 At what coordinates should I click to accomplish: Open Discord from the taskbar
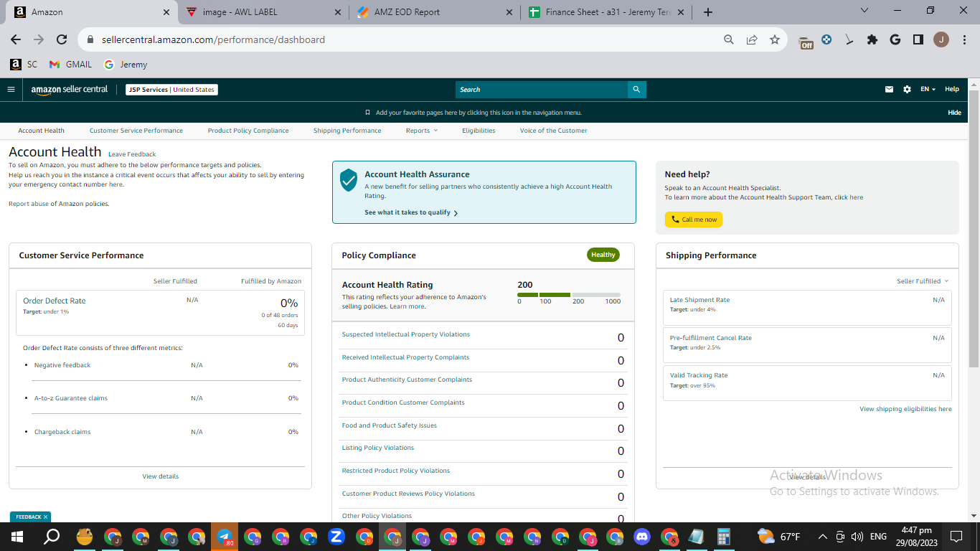[x=641, y=537]
